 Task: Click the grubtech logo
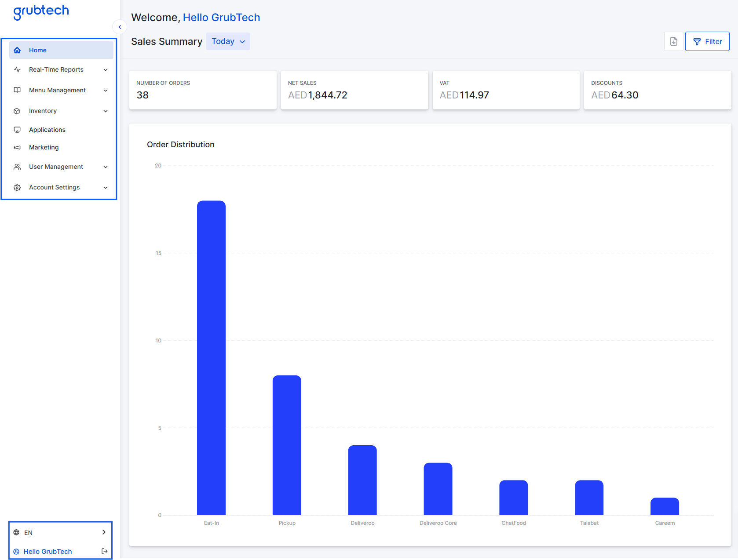point(41,11)
